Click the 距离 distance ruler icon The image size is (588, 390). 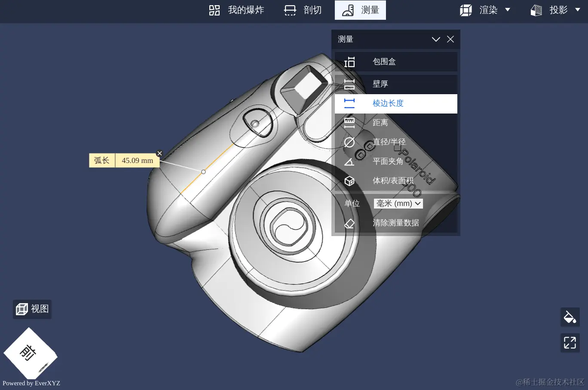tap(349, 123)
